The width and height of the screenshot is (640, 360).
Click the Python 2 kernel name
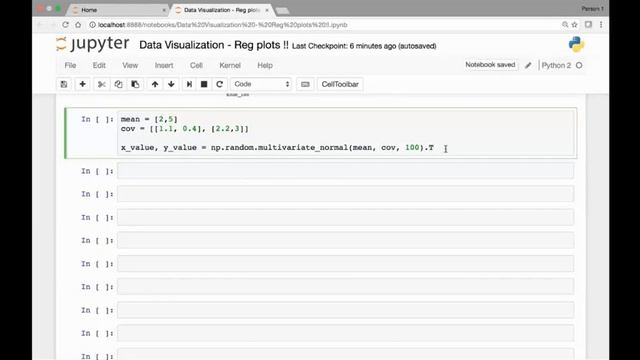[556, 65]
